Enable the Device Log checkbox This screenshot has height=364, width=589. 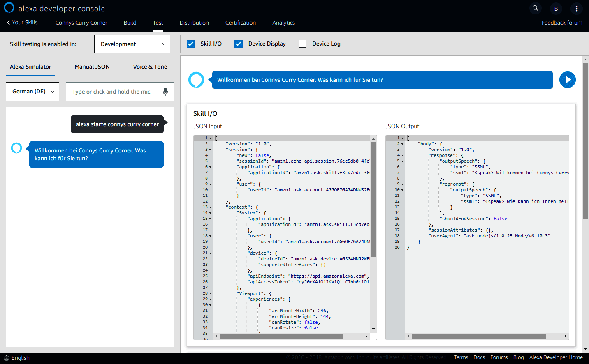303,44
